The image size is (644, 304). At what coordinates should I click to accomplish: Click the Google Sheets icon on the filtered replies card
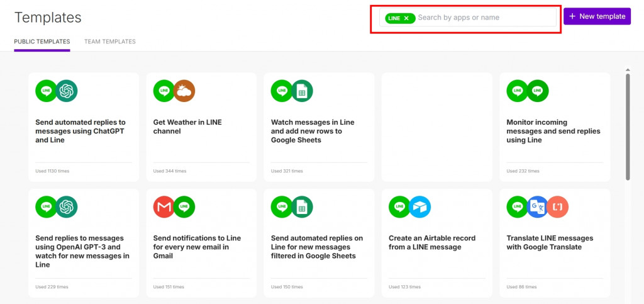click(x=303, y=206)
